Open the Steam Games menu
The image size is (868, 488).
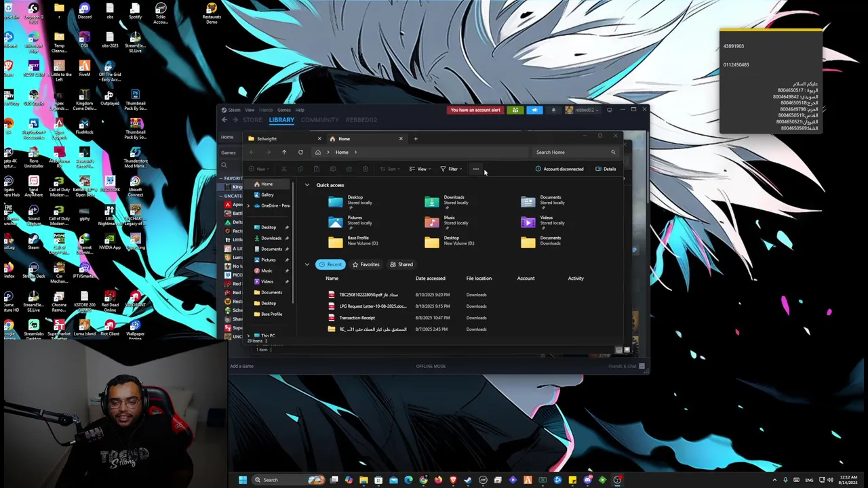pyautogui.click(x=283, y=110)
